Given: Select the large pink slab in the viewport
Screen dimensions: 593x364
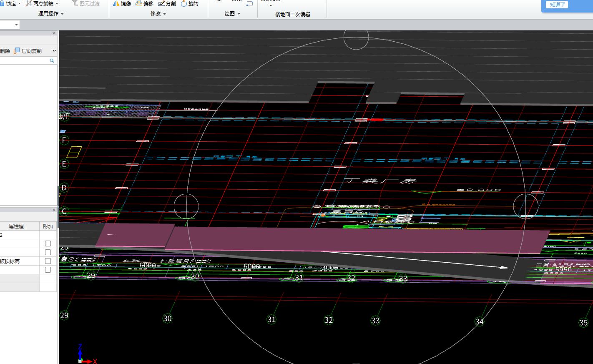Looking at the screenshot, I should [x=357, y=240].
